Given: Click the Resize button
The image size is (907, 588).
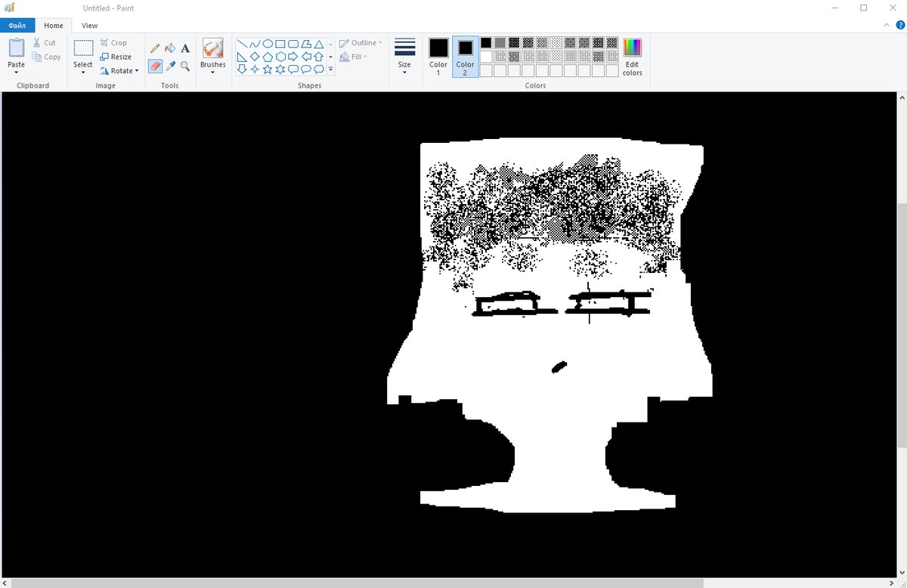Looking at the screenshot, I should (116, 57).
